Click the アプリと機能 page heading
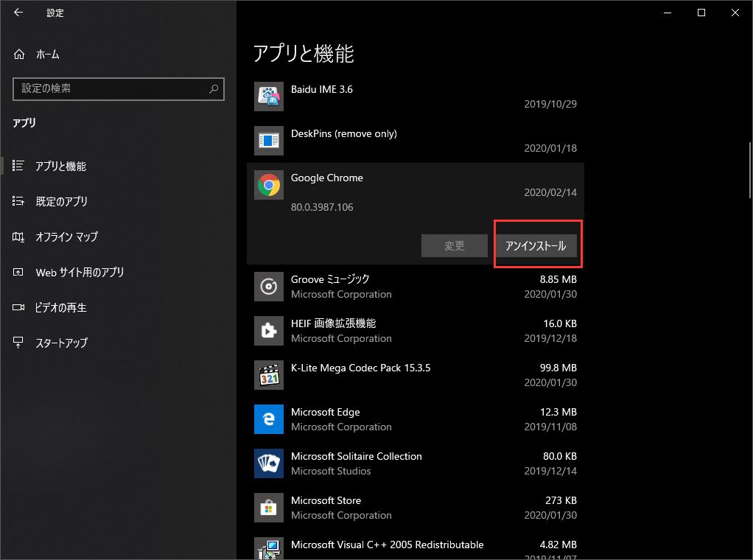The height and width of the screenshot is (560, 753). pyautogui.click(x=304, y=53)
